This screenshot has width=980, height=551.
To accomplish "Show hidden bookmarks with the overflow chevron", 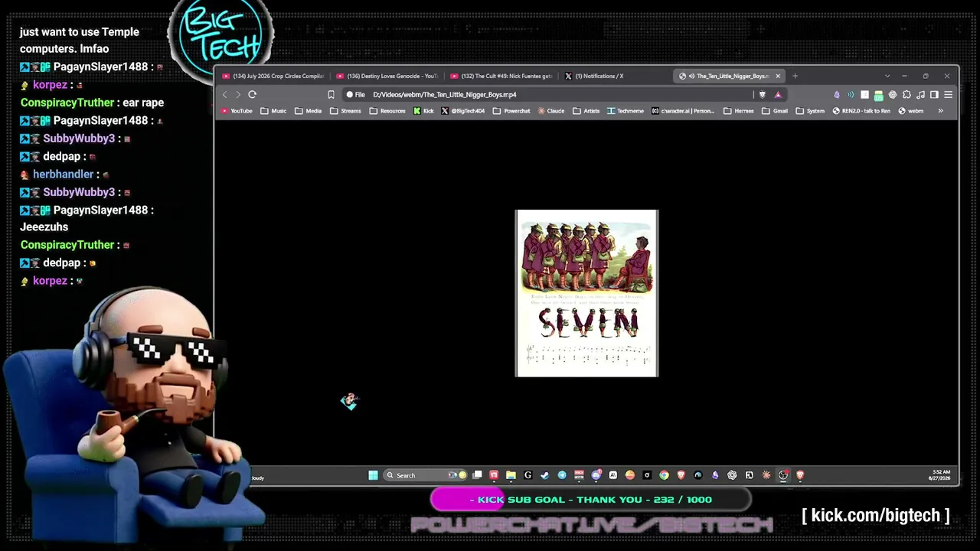I will [941, 111].
